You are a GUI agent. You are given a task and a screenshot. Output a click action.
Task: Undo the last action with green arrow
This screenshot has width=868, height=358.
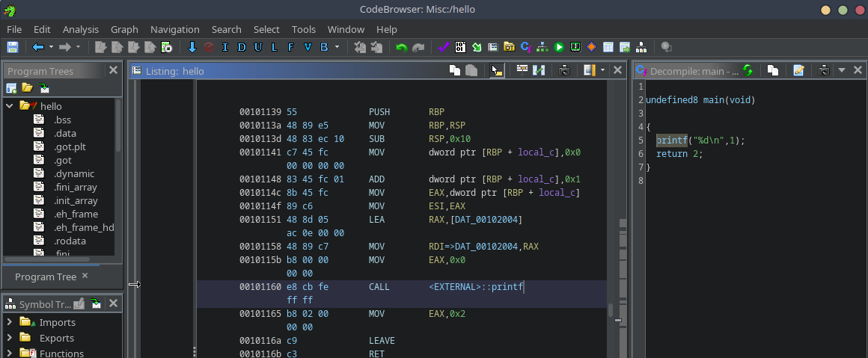[401, 48]
